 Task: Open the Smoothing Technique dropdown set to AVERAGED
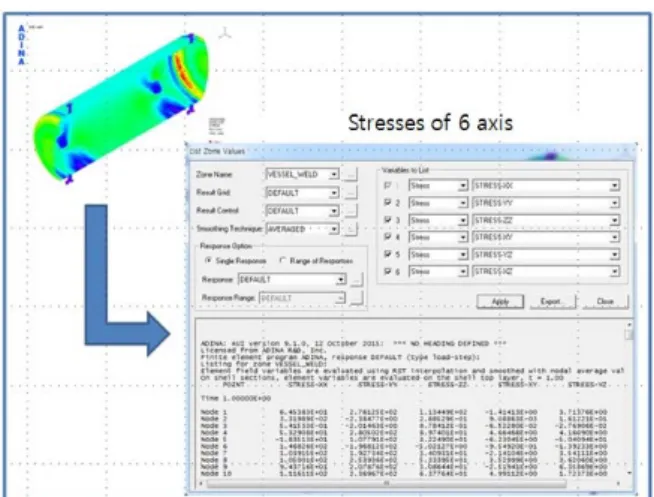point(302,229)
